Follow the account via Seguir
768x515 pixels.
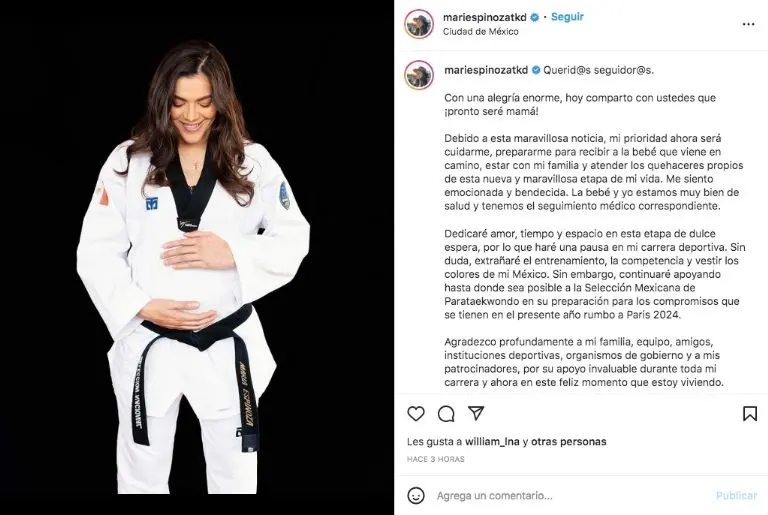click(567, 17)
